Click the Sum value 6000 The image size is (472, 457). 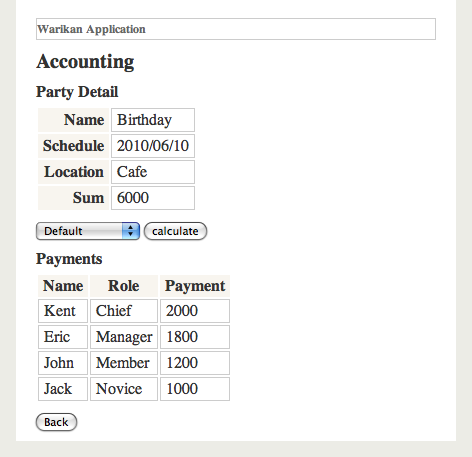point(153,198)
